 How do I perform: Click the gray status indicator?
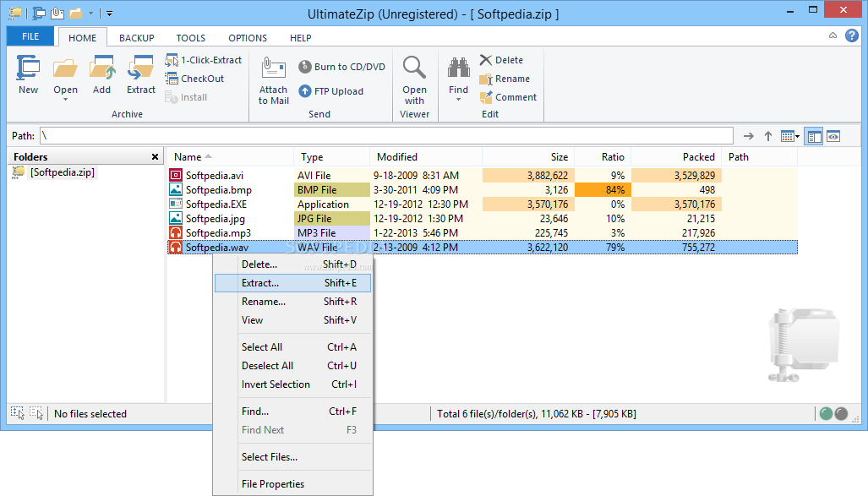click(x=841, y=413)
